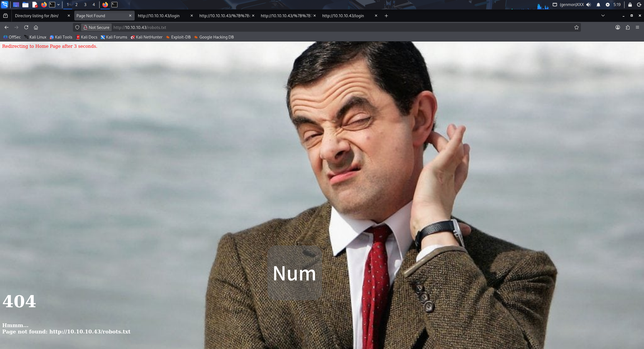Open the Exploit-DB bookmark
Viewport: 644px width, 349px height.
(x=178, y=37)
